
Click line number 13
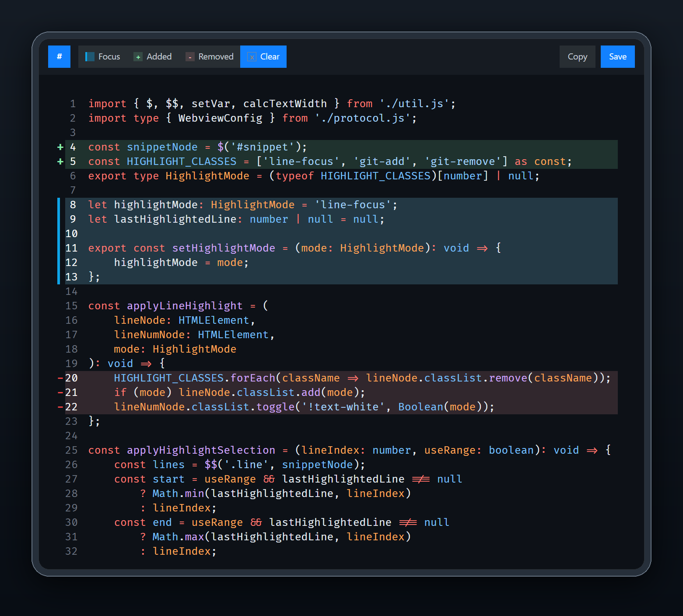tap(71, 277)
